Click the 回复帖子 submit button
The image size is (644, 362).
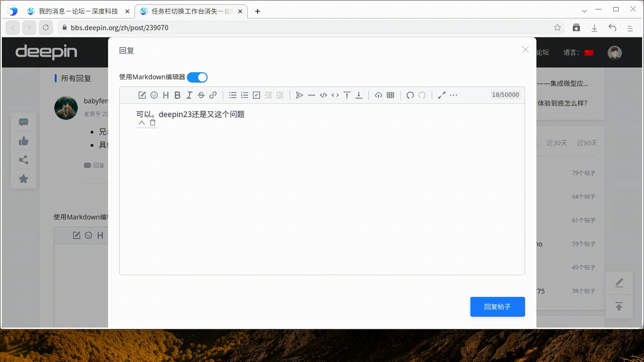[x=497, y=306]
